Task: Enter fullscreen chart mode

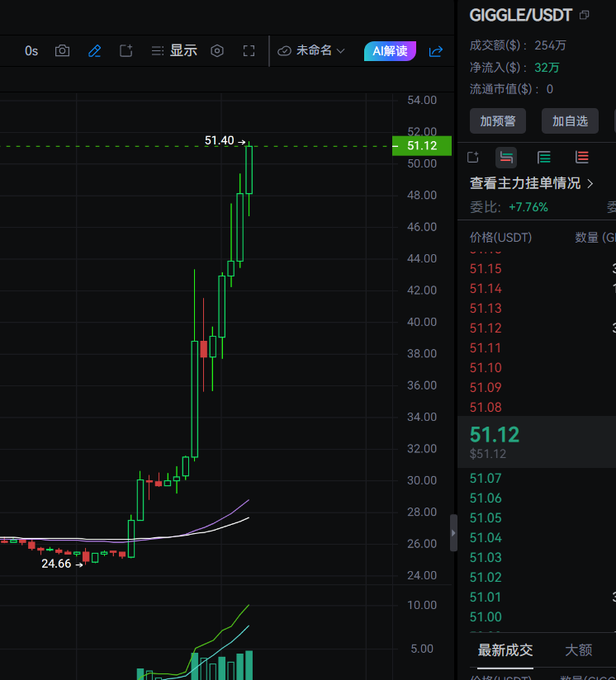Action: click(249, 51)
